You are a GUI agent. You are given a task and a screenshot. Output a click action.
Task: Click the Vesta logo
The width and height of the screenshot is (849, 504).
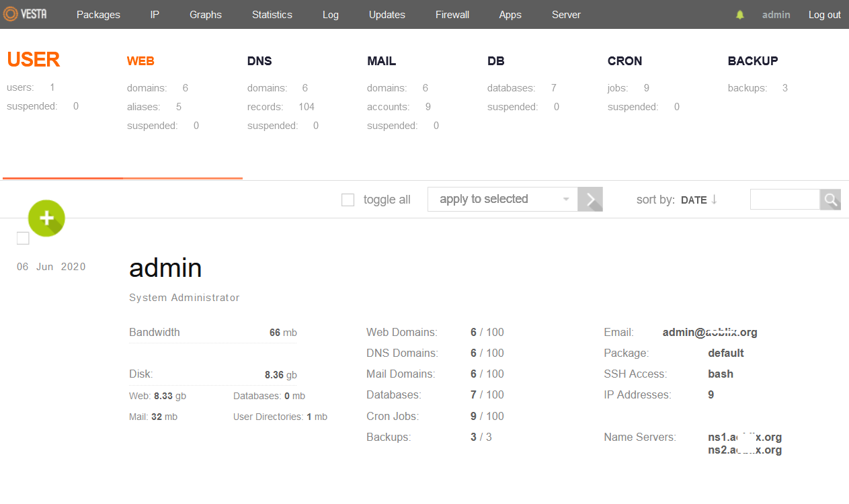pyautogui.click(x=25, y=14)
